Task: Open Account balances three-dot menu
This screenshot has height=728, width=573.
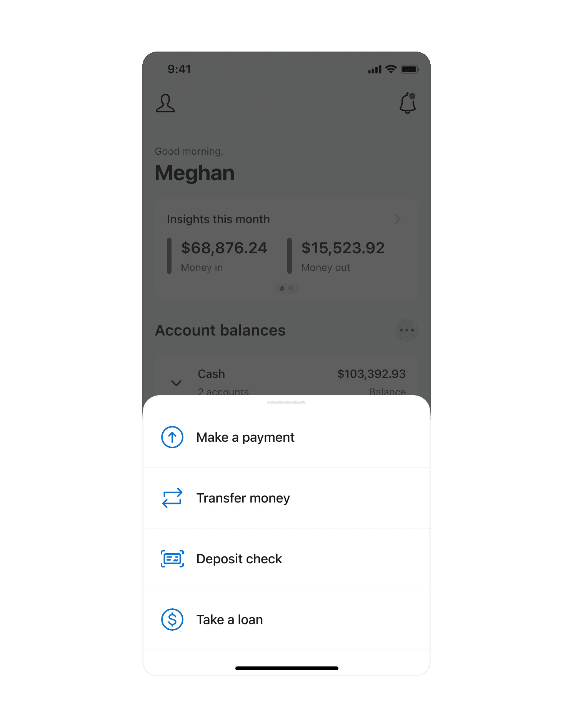Action: tap(406, 330)
